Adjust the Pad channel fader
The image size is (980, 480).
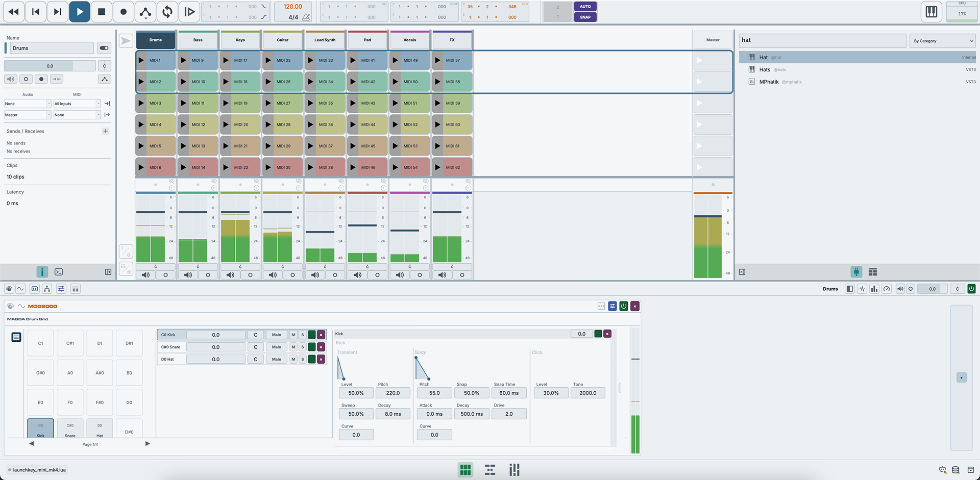[362, 225]
